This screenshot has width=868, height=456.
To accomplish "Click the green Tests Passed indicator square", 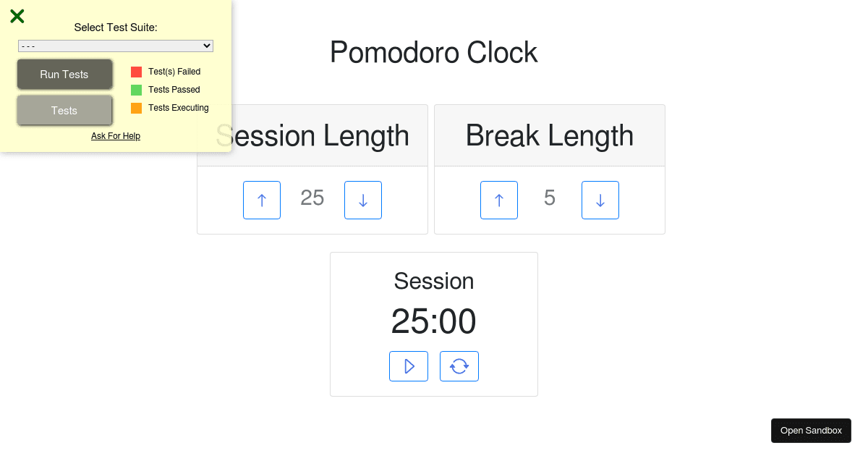I will coord(135,89).
